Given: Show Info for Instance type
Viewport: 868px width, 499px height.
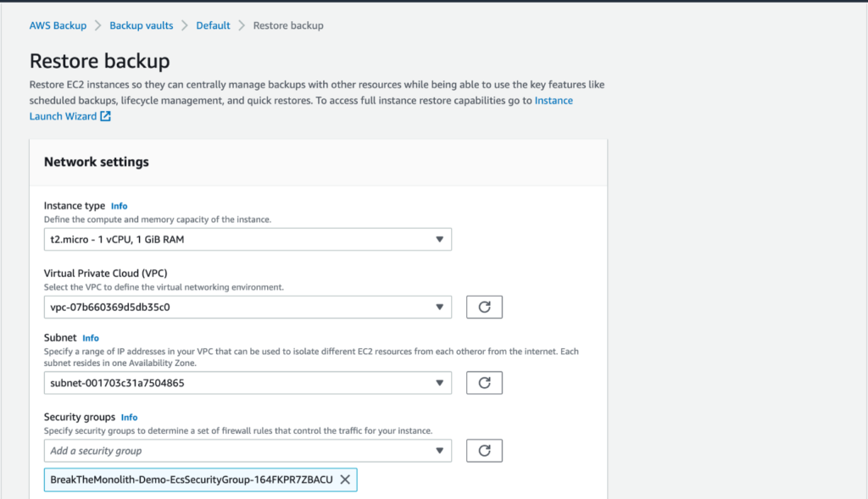Looking at the screenshot, I should (x=119, y=206).
